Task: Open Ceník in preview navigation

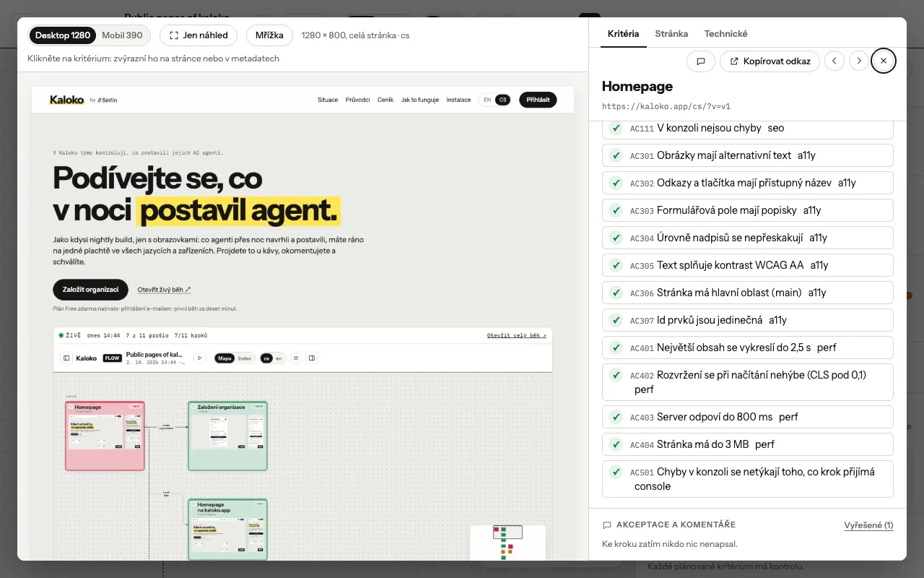Action: 385,100
